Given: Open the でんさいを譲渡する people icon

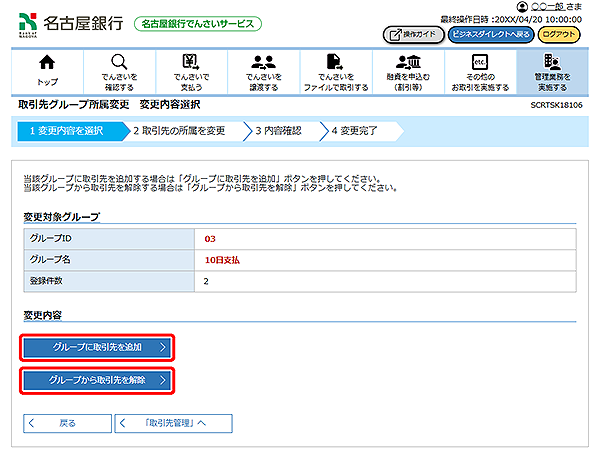Looking at the screenshot, I should point(264,63).
